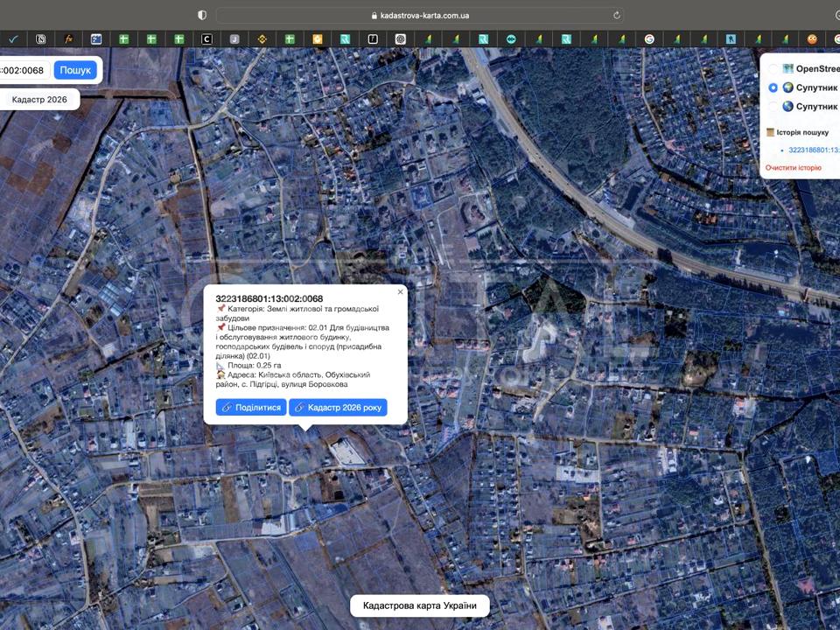Open the Google G bookmark icon
The height and width of the screenshot is (630, 840).
649,38
